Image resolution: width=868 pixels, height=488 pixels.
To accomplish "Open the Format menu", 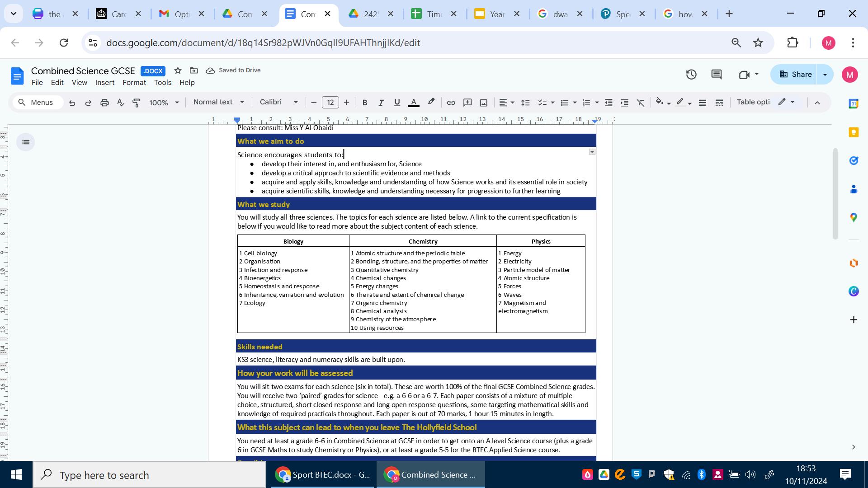I will 134,83.
